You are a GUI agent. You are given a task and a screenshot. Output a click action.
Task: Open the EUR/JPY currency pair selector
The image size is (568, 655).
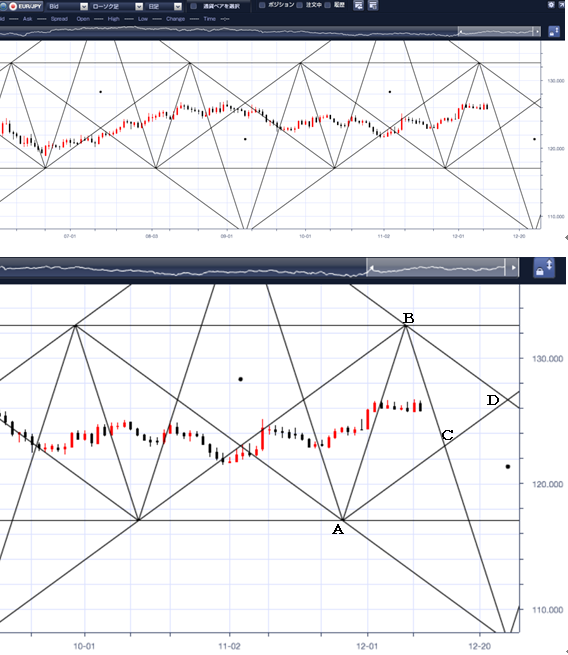click(x=21, y=6)
